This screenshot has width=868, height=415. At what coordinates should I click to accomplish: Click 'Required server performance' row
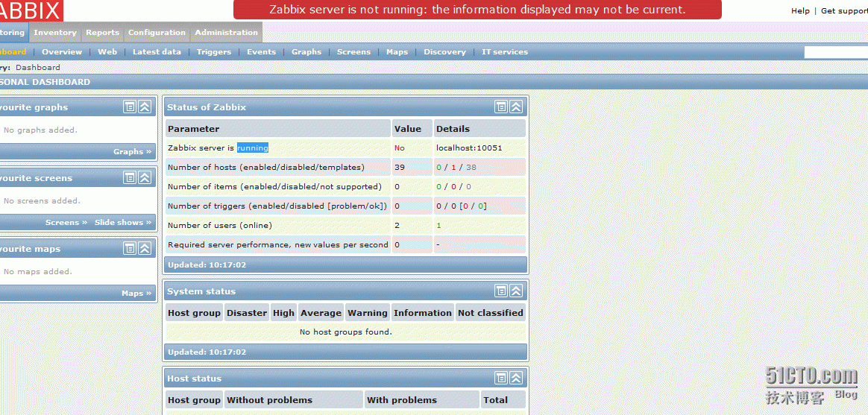(x=345, y=244)
